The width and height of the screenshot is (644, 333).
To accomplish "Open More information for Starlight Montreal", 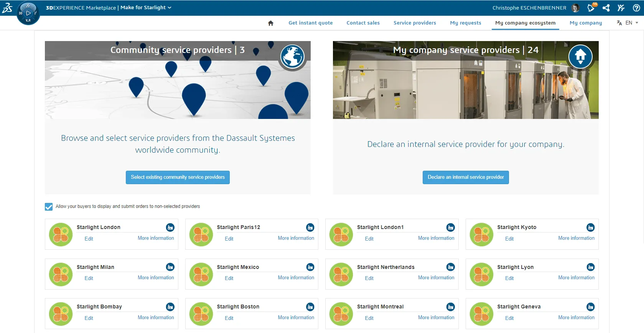I will tap(436, 318).
